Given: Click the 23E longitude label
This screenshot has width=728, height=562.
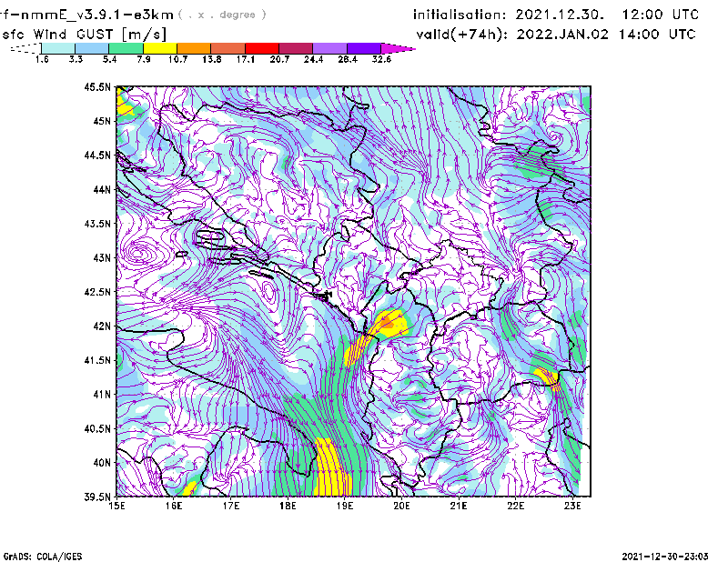Looking at the screenshot, I should [572, 506].
